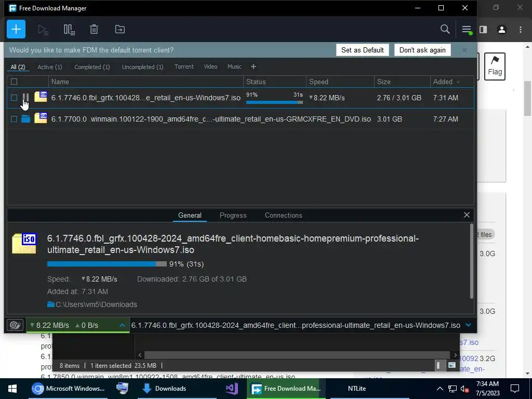Select all downloads header checkbox
The width and height of the screenshot is (532, 399).
click(x=14, y=82)
